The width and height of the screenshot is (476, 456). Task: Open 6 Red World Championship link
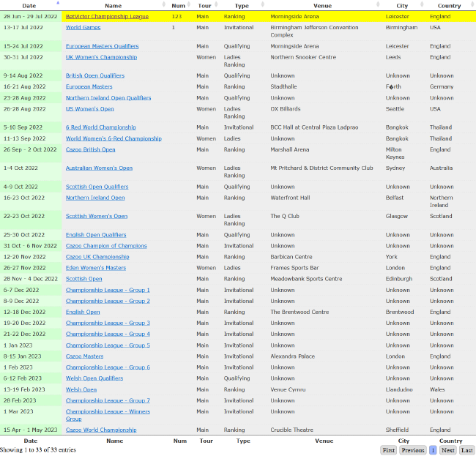point(101,127)
